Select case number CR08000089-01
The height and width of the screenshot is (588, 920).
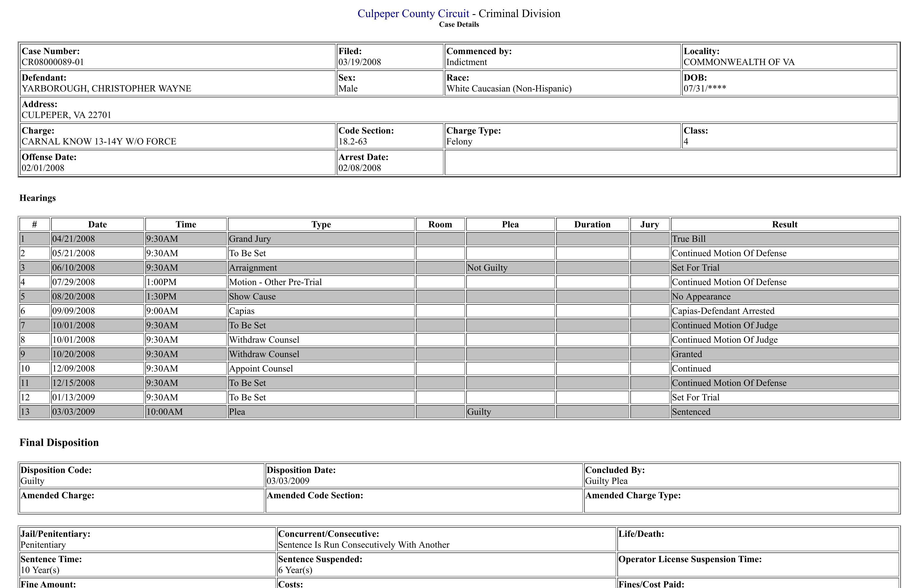(53, 62)
